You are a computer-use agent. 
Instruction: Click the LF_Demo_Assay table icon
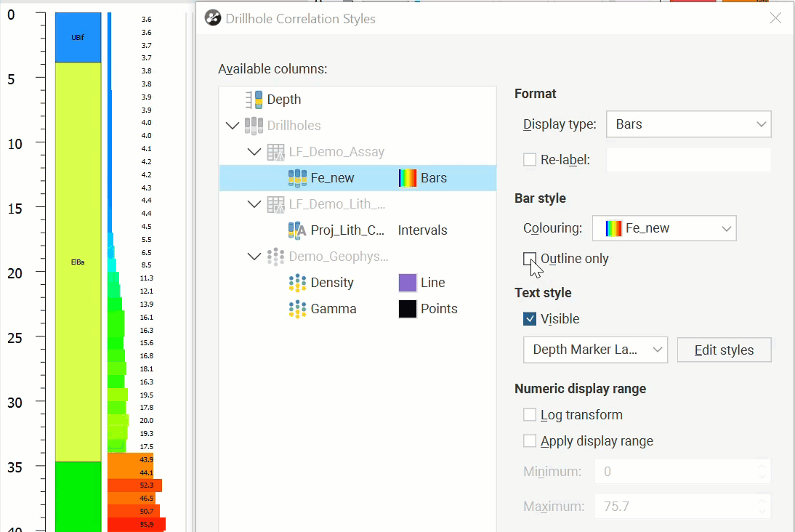click(275, 152)
